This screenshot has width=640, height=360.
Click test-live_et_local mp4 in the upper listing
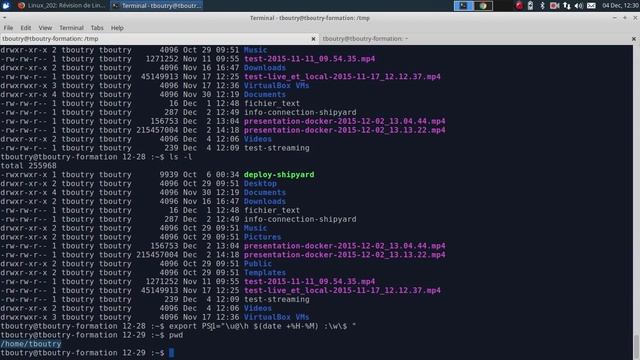[342, 77]
